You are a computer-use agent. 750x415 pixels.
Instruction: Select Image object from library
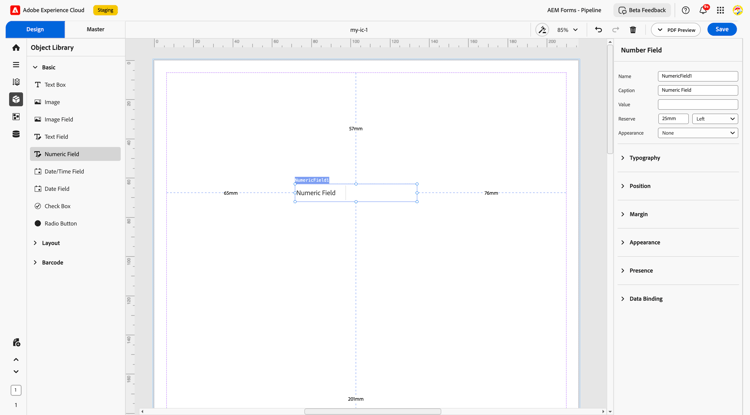pyautogui.click(x=75, y=102)
